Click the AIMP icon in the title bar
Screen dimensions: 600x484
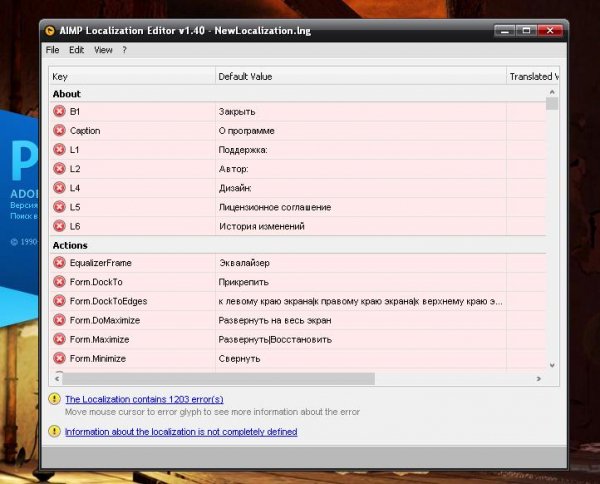tap(50, 31)
